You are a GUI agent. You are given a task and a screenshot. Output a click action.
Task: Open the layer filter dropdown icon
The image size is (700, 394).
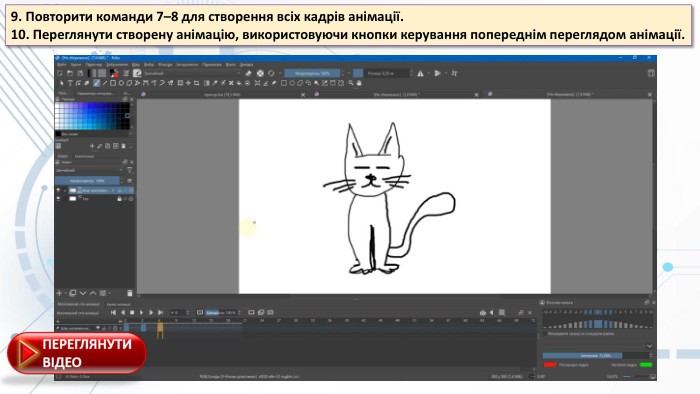130,170
